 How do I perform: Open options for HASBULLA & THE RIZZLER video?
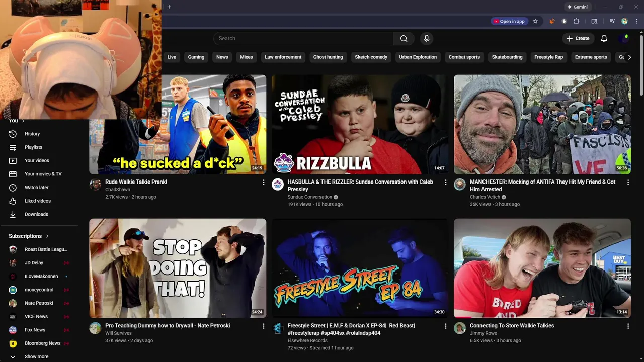pyautogui.click(x=445, y=183)
